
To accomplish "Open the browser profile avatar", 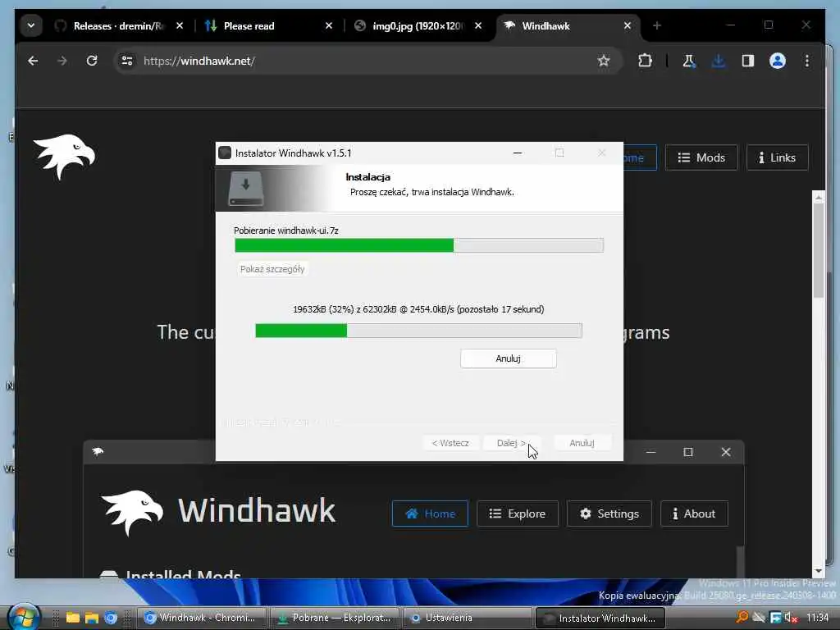I will [x=778, y=61].
